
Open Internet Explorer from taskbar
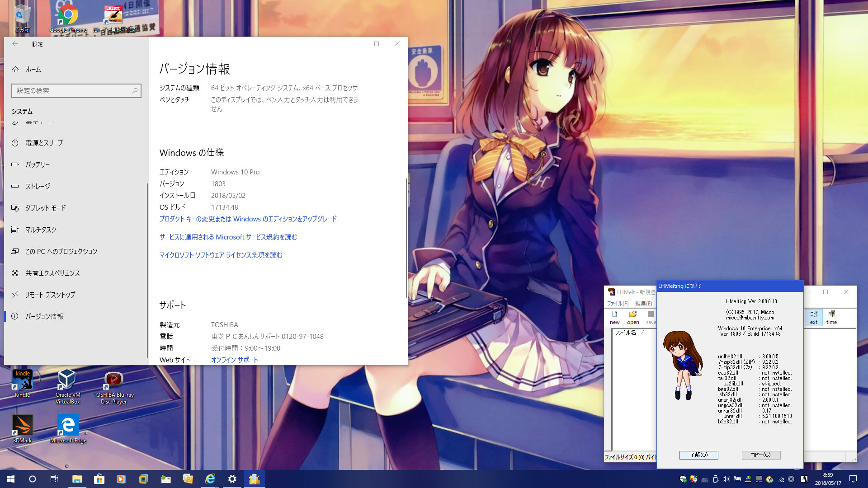210,479
